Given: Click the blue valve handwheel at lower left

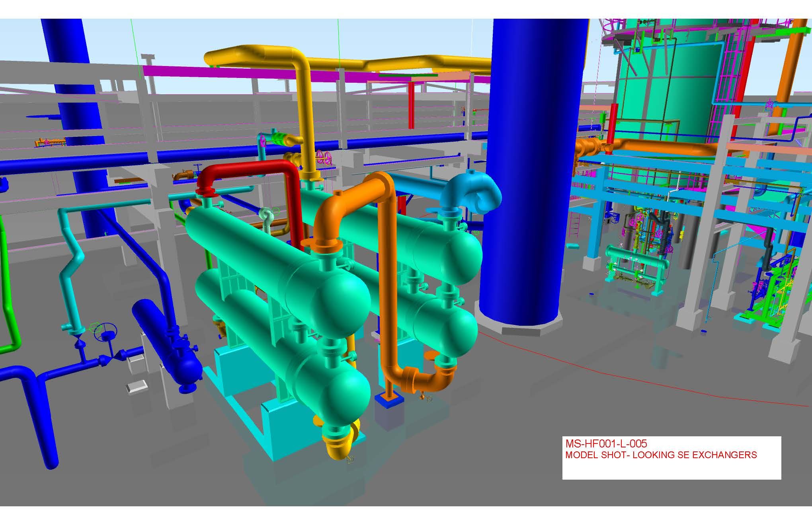Looking at the screenshot, I should tap(106, 331).
